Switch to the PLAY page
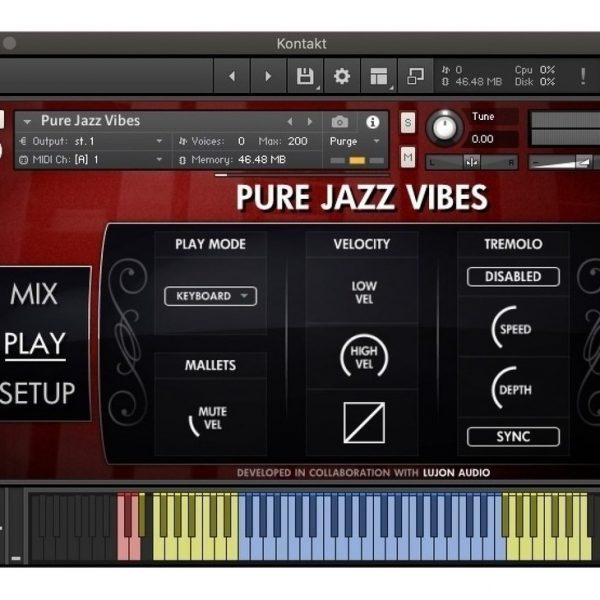Screen dimensions: 600x600 [x=35, y=343]
